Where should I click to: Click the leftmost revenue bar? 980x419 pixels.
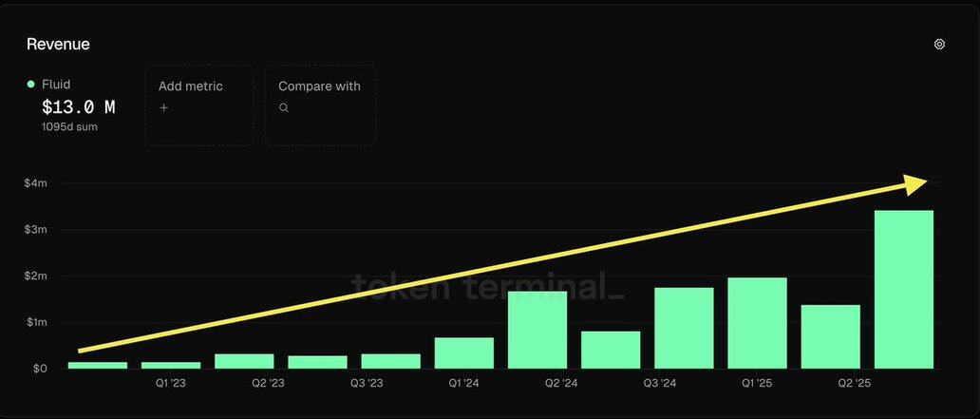(98, 365)
